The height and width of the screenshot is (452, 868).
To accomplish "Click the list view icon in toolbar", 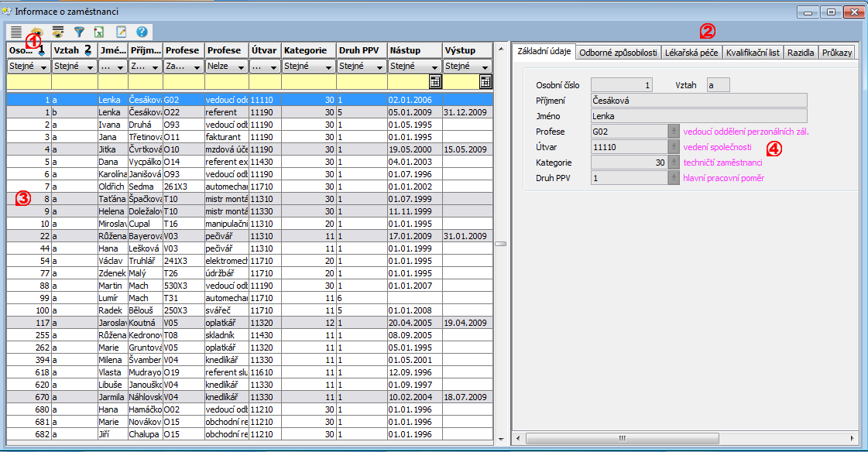I will click(16, 32).
